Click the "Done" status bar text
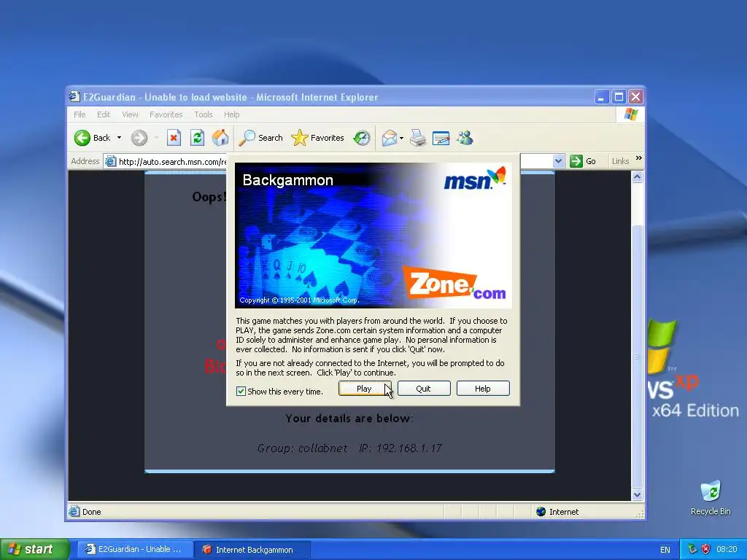This screenshot has width=747, height=560. pyautogui.click(x=91, y=512)
